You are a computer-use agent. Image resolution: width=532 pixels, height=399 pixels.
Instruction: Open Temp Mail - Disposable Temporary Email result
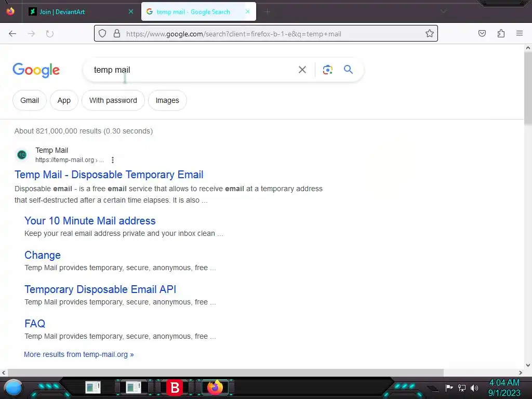(x=109, y=175)
